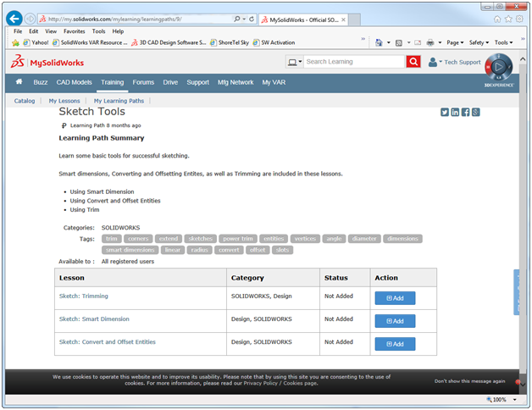532x410 pixels.
Task: Share on Twitter icon
Action: point(445,112)
